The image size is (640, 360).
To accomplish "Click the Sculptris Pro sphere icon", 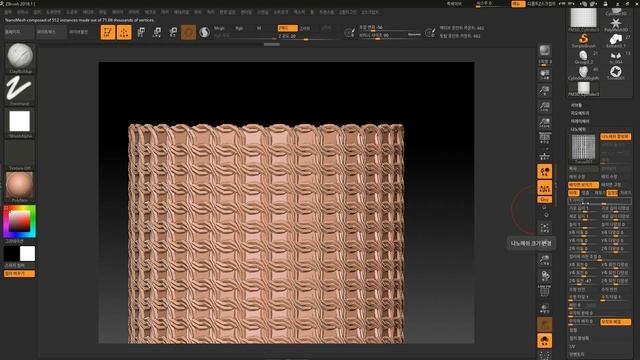I will click(x=204, y=32).
